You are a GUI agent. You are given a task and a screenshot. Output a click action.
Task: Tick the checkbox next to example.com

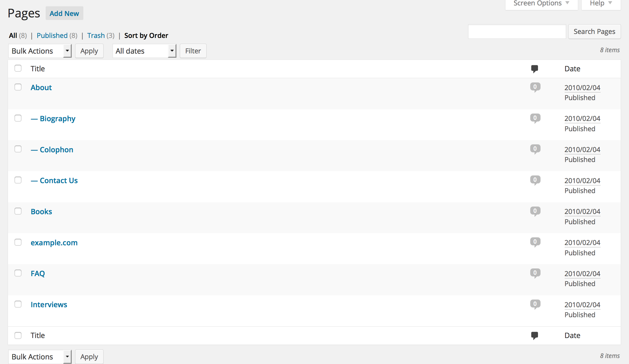pos(18,242)
